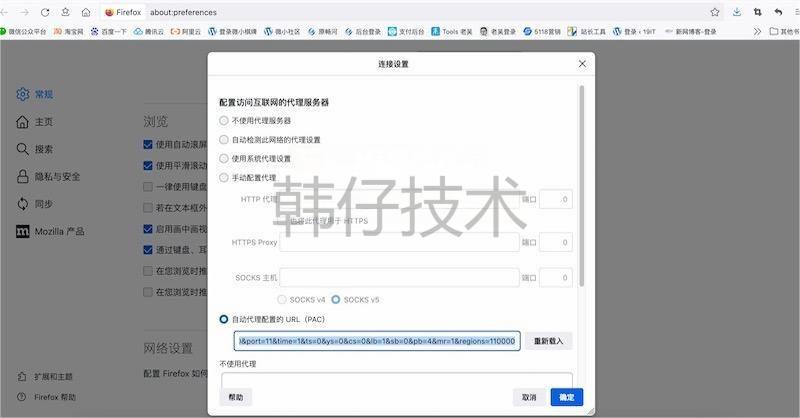Open the 微信公众平台 bookmark

(x=23, y=32)
